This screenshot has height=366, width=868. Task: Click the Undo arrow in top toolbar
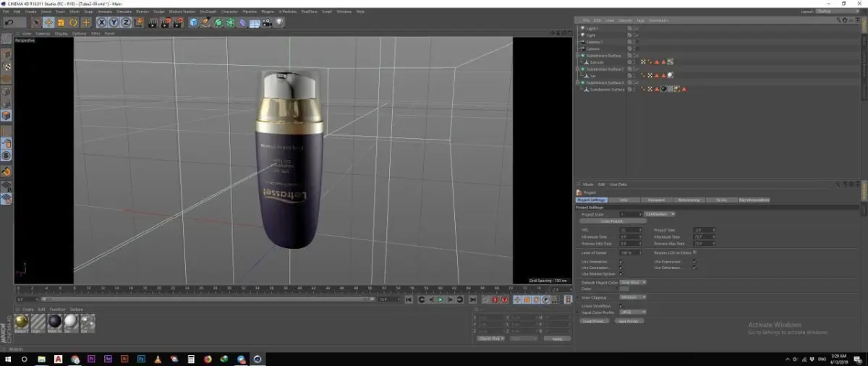tap(10, 22)
